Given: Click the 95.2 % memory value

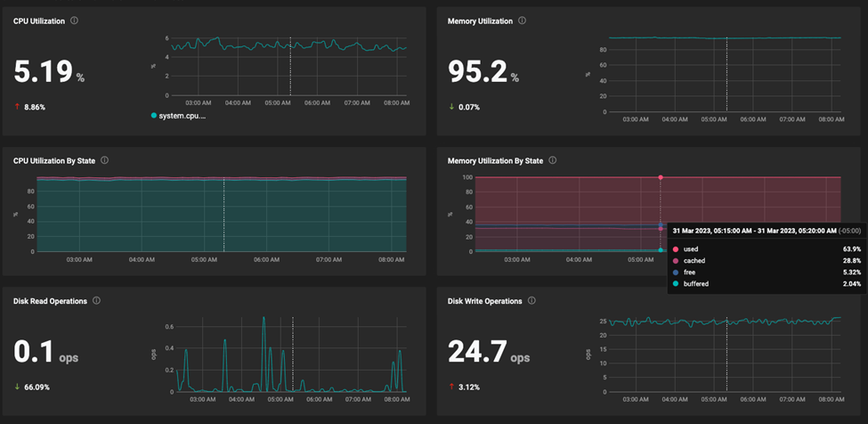Looking at the screenshot, I should tap(483, 71).
